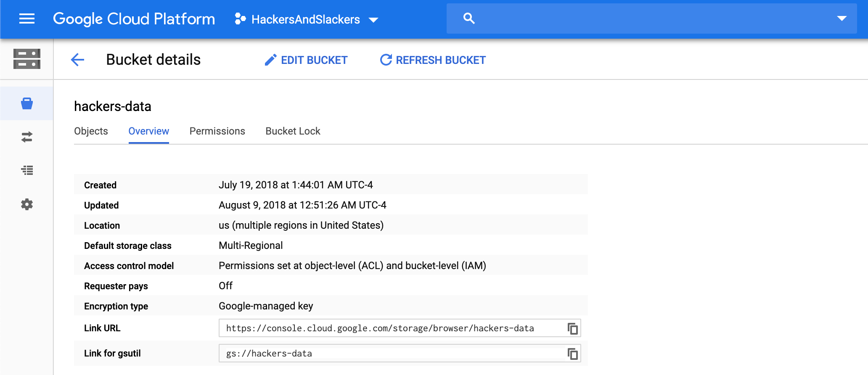Click the Requester pays Off value
868x375 pixels.
(x=225, y=286)
